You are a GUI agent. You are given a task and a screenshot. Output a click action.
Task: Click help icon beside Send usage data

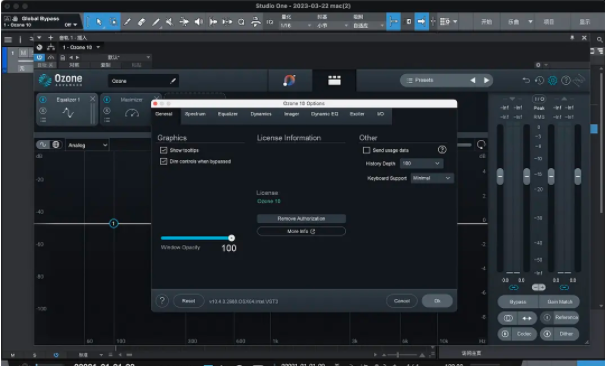point(442,150)
